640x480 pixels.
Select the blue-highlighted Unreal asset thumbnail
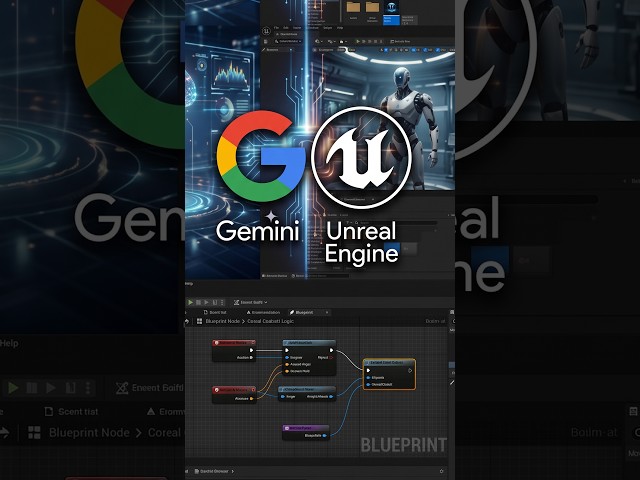tap(391, 12)
